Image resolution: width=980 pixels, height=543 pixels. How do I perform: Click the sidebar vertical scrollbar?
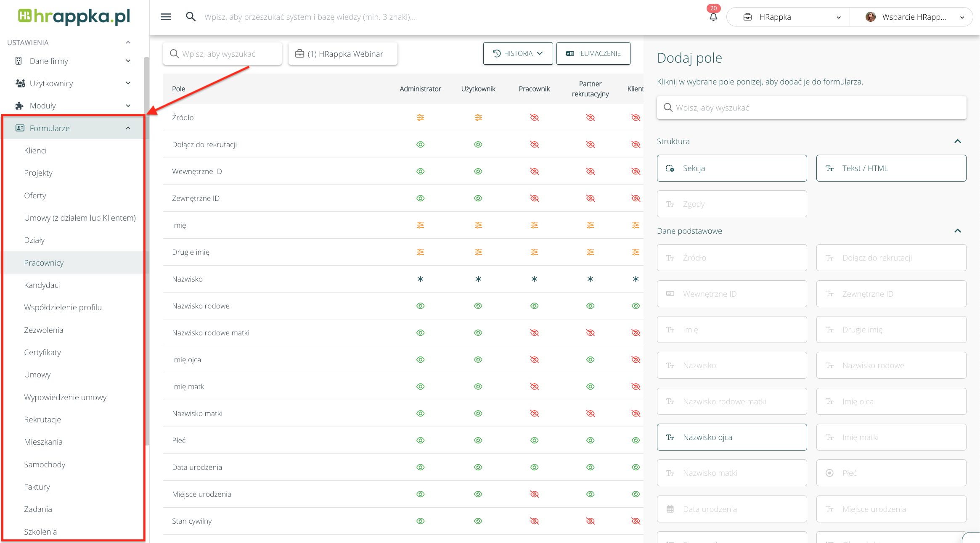146,252
